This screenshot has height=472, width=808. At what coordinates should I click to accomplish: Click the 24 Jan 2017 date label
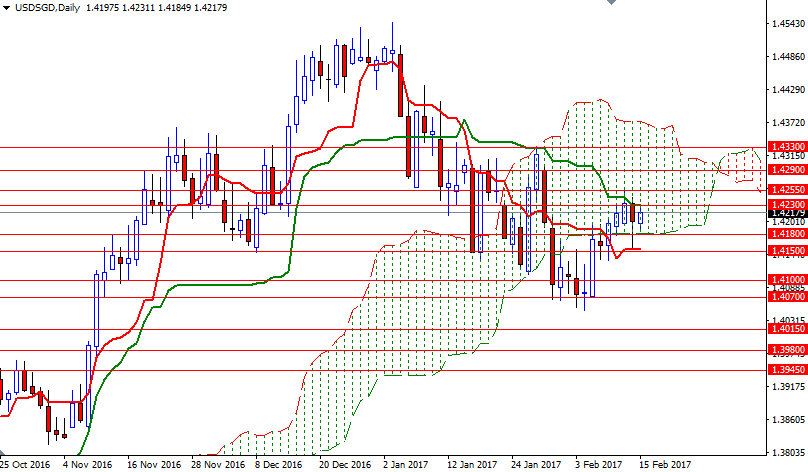(x=536, y=465)
